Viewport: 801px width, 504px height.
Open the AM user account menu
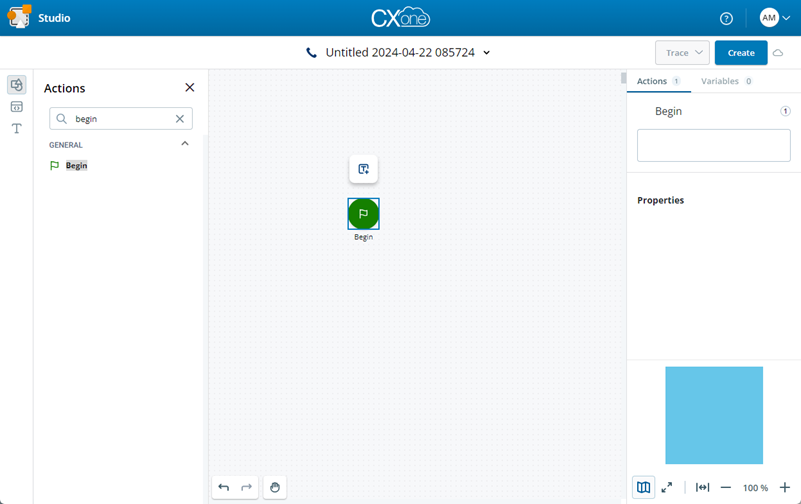point(774,19)
